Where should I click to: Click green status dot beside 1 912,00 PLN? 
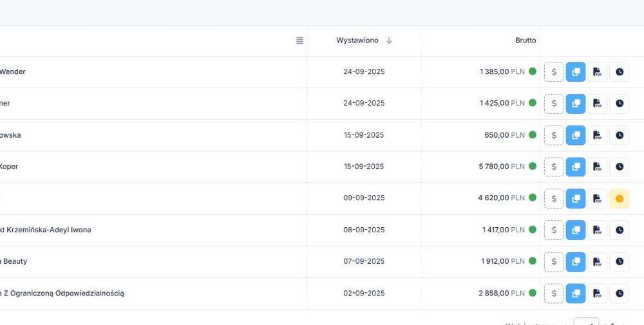[x=533, y=261]
